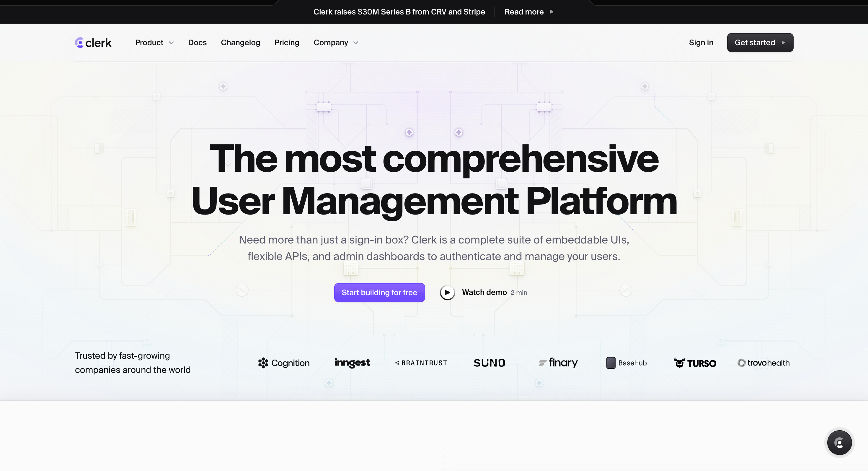Viewport: 868px width, 471px height.
Task: Click the '2 min' duration label
Action: click(519, 293)
